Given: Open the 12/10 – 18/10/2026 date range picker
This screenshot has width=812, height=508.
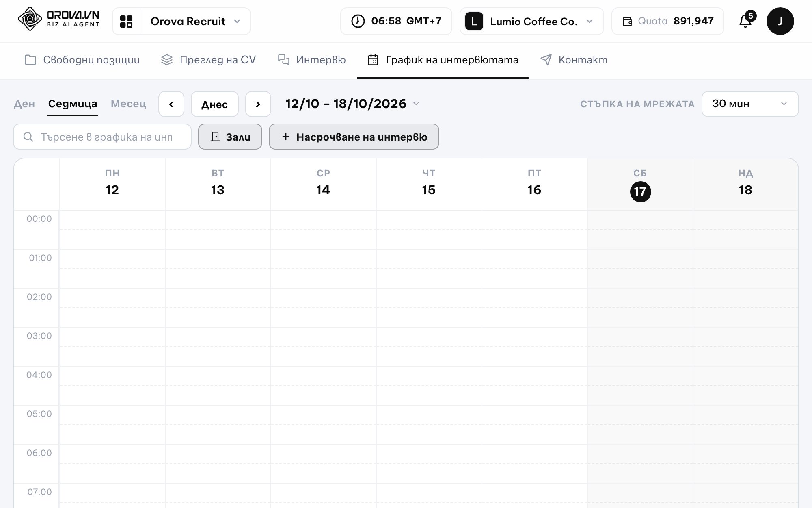Looking at the screenshot, I should 352,104.
